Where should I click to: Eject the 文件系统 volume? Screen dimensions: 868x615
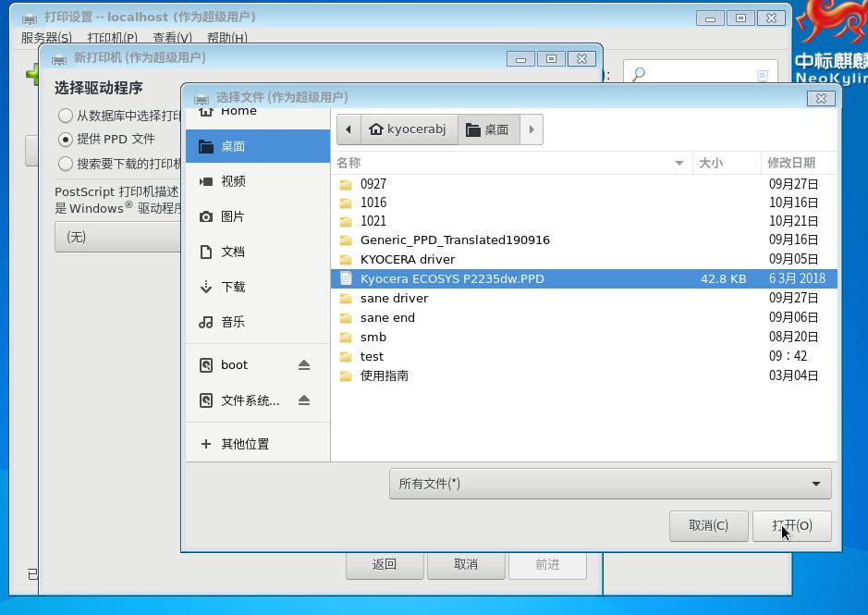pos(304,400)
